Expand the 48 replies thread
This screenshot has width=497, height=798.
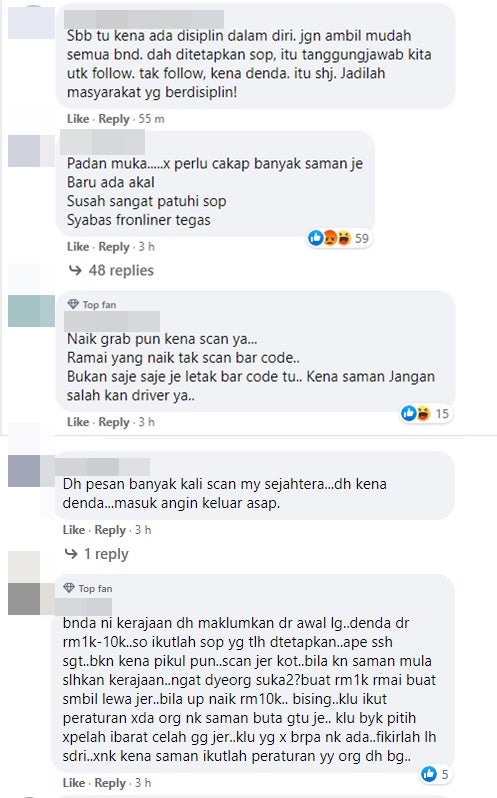click(x=121, y=270)
